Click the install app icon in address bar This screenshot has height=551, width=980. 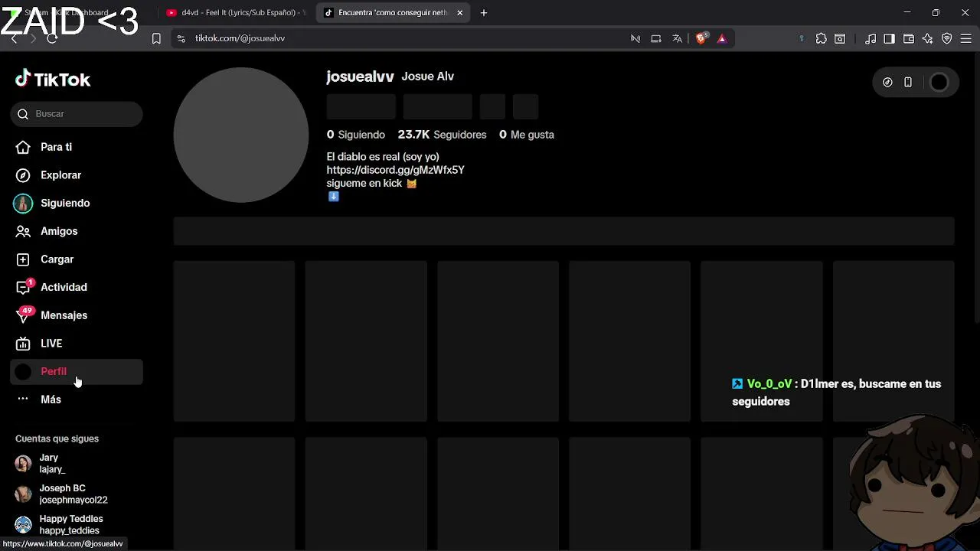656,38
